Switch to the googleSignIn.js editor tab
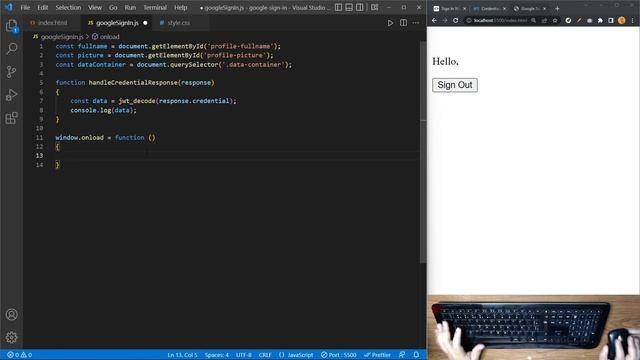640x360 pixels. coord(117,23)
